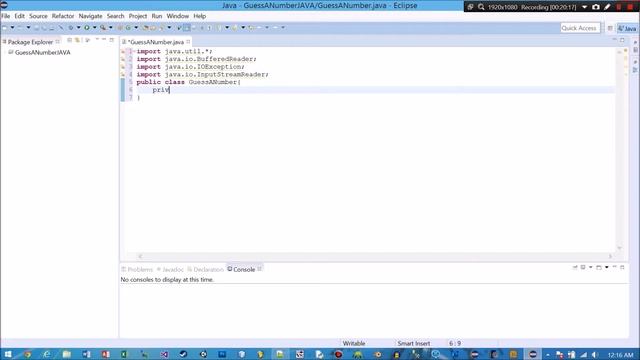Viewport: 640px width, 360px height.
Task: Open the Navigate menu
Action: point(90,16)
